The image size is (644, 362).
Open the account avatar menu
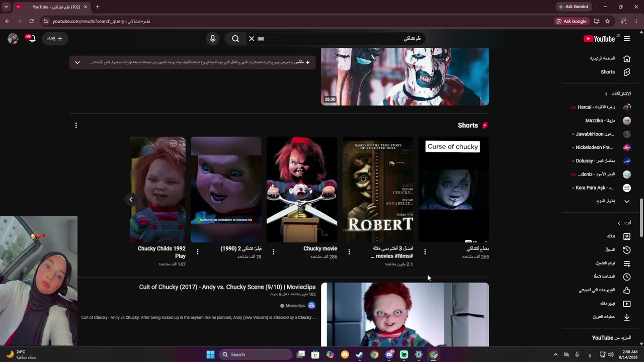13,38
